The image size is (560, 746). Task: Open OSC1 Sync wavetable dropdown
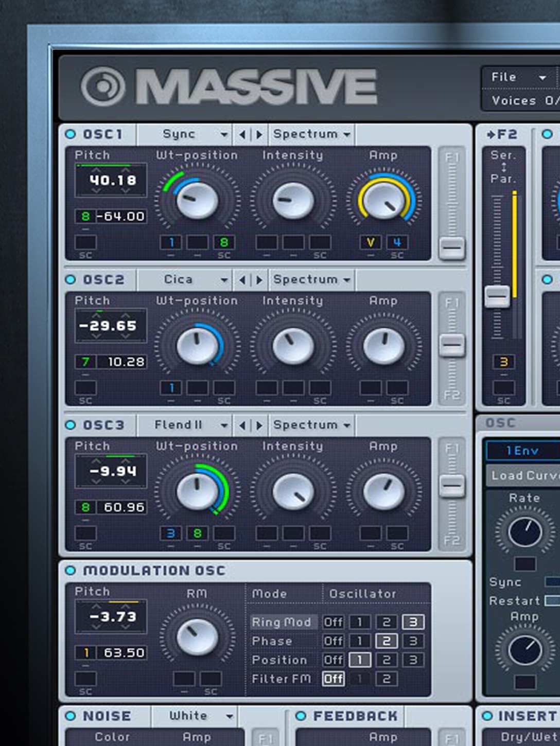tap(184, 134)
